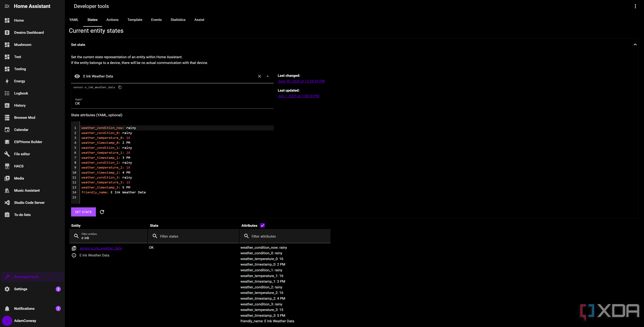The image size is (644, 327).
Task: Switch to the States tab
Action: (x=93, y=20)
